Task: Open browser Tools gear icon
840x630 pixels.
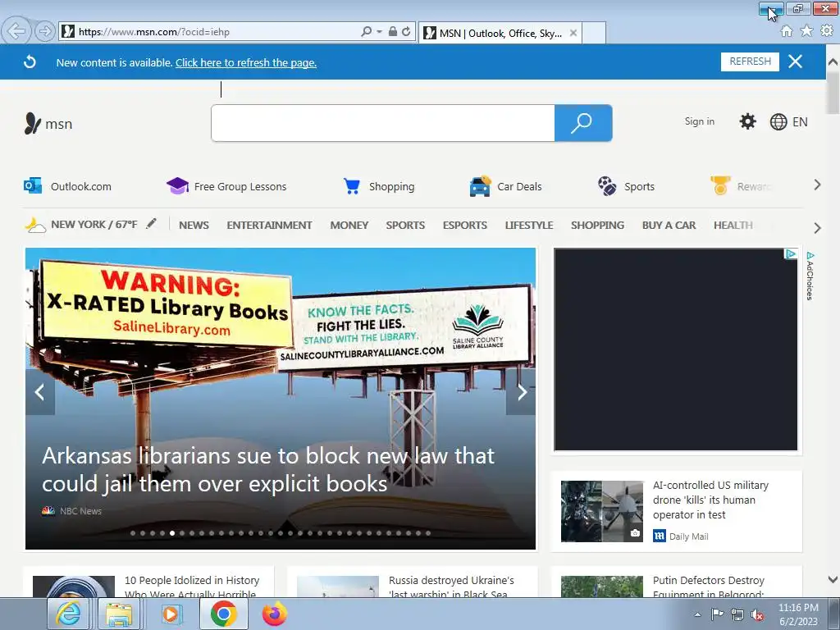Action: (x=827, y=31)
